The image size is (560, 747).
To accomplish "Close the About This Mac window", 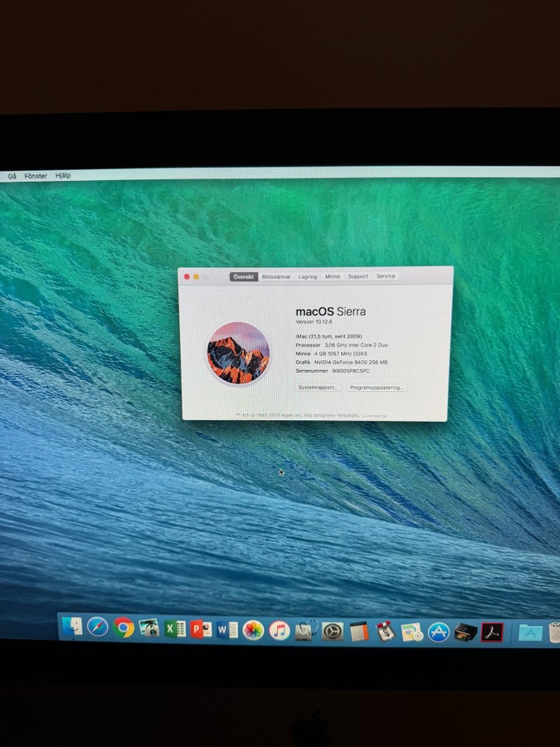I will click(x=187, y=276).
